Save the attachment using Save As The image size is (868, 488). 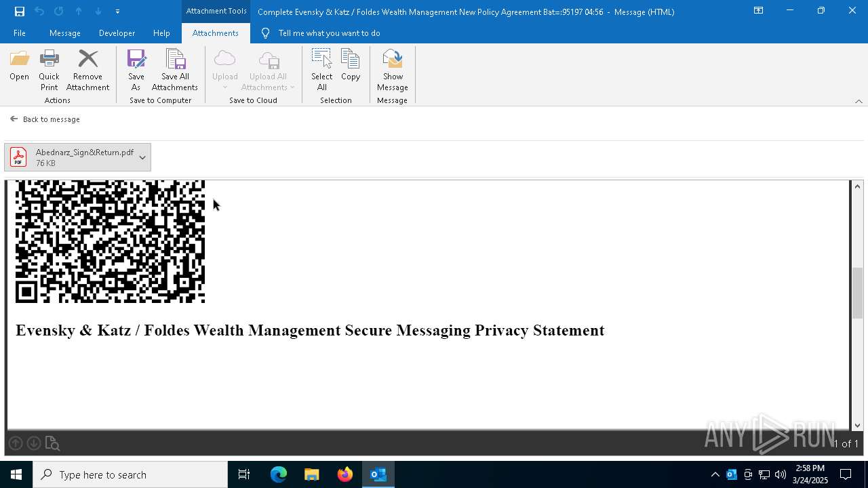(x=136, y=70)
